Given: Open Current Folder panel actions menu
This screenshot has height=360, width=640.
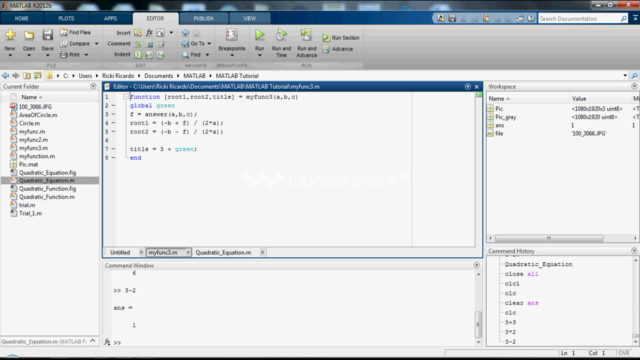Looking at the screenshot, I should click(x=93, y=86).
